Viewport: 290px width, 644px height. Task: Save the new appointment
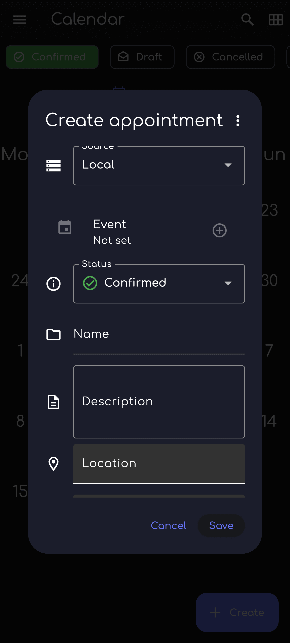pyautogui.click(x=221, y=525)
